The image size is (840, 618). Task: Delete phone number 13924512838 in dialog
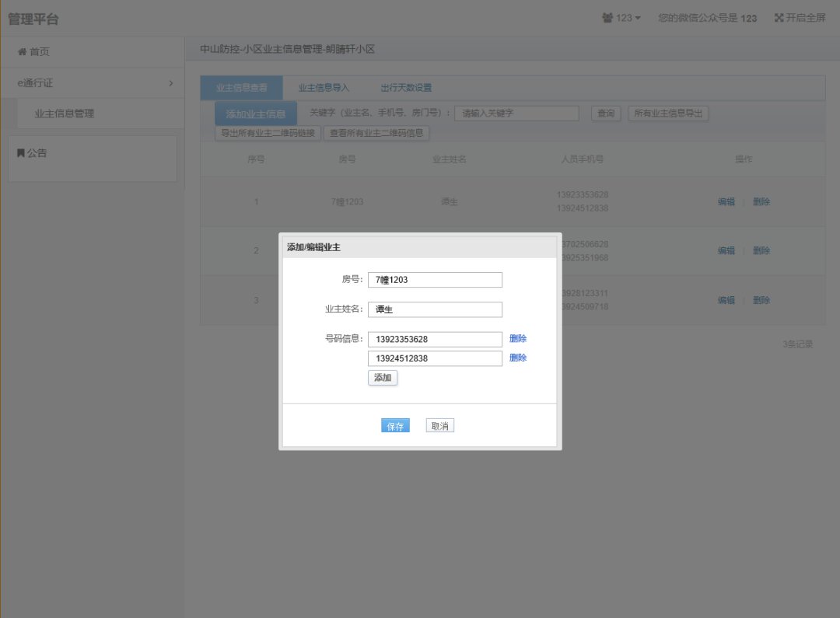click(518, 358)
